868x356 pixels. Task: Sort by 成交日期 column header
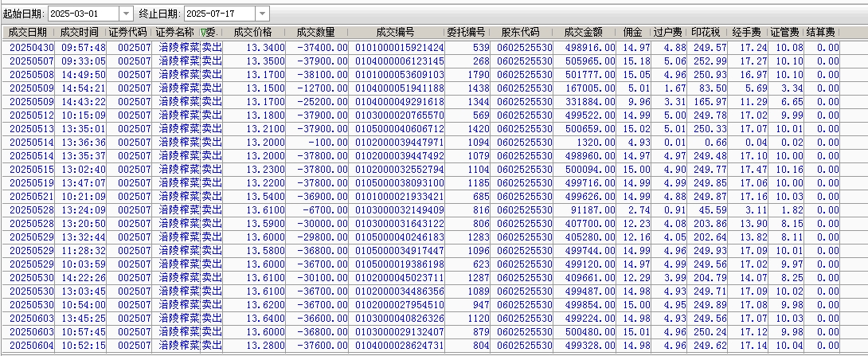(x=28, y=33)
